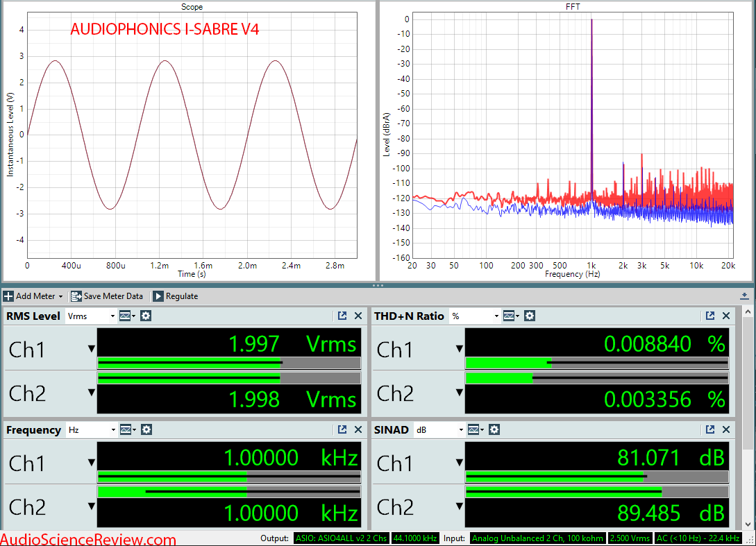756x546 pixels.
Task: Open SINAD graph type menu icon
Action: [476, 430]
